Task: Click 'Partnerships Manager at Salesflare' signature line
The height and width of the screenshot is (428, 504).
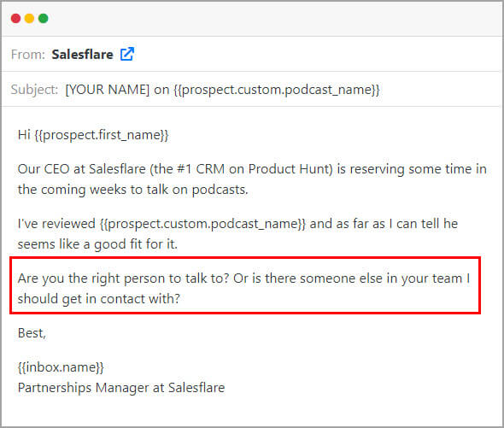Action: pyautogui.click(x=121, y=388)
